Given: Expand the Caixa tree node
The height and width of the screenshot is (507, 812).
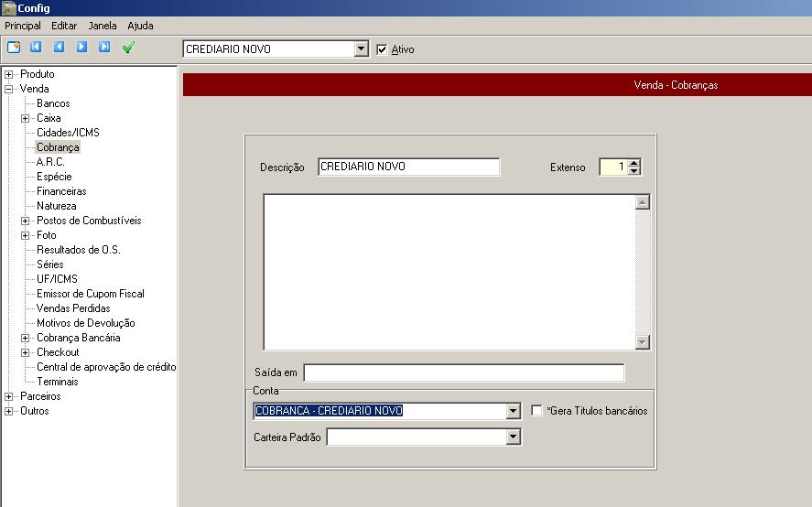Looking at the screenshot, I should pyautogui.click(x=25, y=119).
